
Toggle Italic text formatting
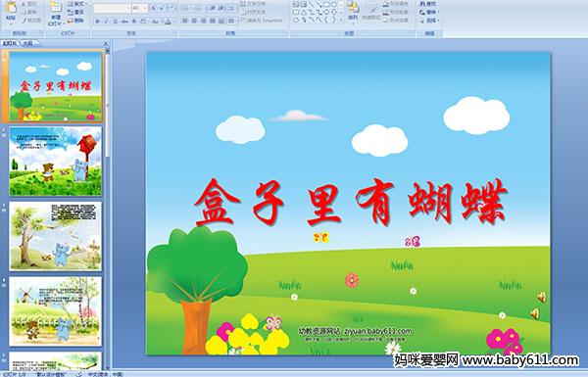coord(106,22)
